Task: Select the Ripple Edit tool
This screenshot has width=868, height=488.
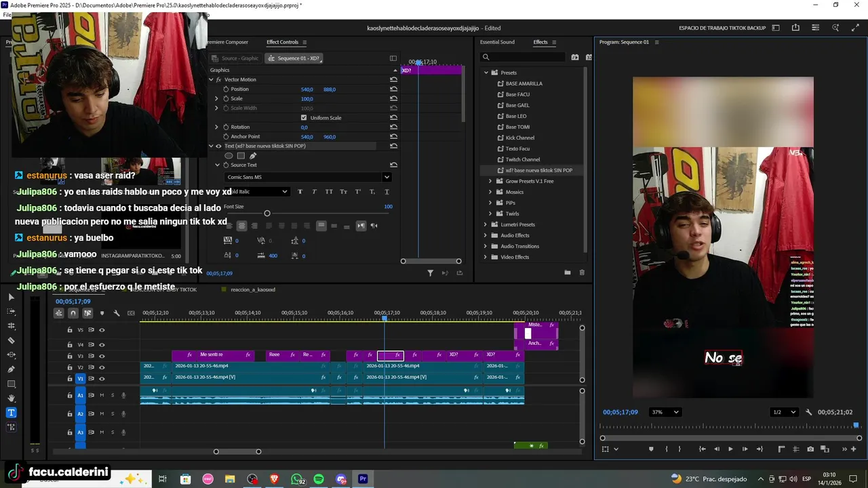Action: tap(11, 326)
